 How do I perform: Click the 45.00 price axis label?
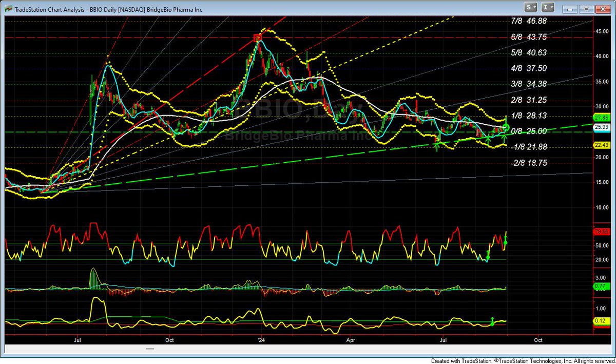pos(602,31)
